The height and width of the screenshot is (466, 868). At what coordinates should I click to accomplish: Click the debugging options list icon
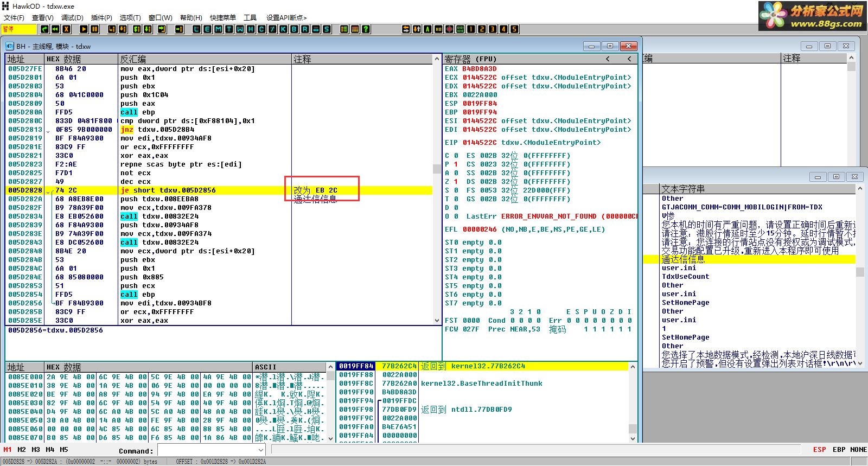tap(344, 29)
